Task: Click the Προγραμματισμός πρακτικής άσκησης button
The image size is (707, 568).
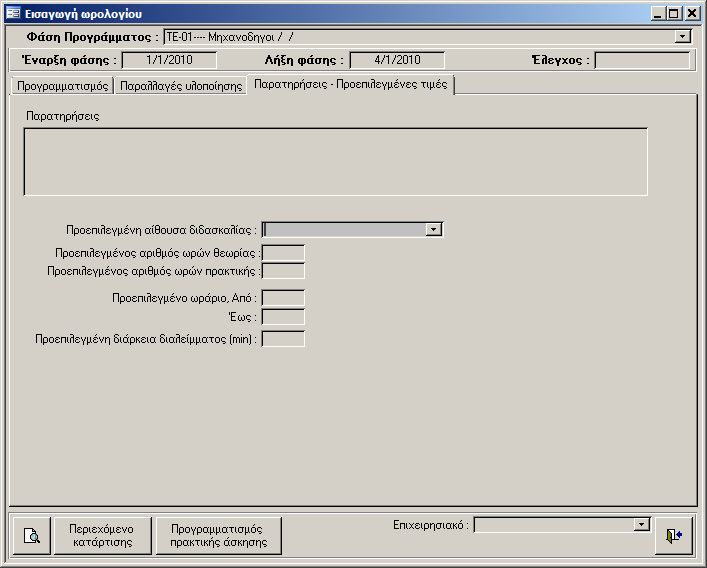Action: click(x=217, y=535)
